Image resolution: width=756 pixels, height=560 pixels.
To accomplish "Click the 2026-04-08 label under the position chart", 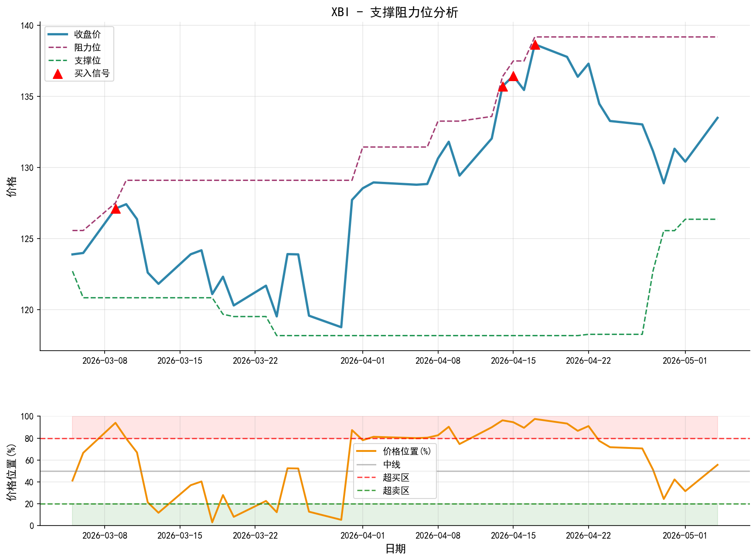I will [438, 536].
